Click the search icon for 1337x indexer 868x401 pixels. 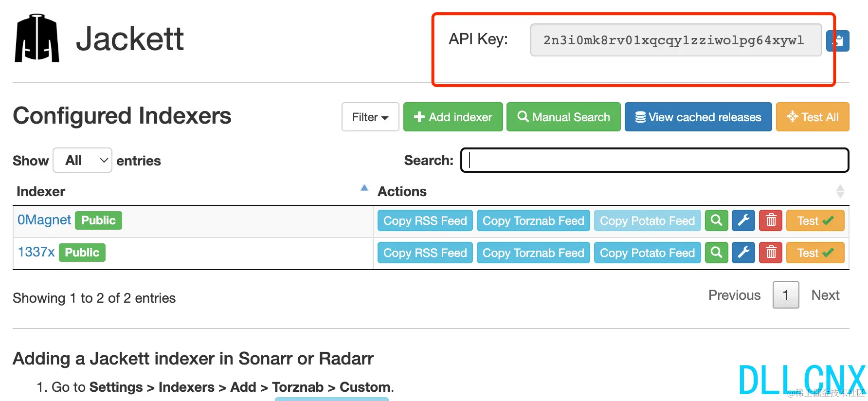point(716,253)
